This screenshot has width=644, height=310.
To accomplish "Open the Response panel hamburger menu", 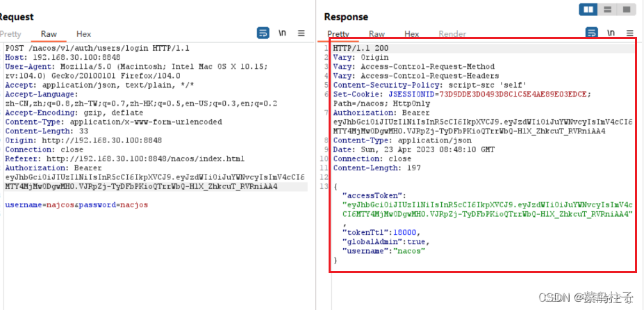I will pyautogui.click(x=629, y=33).
